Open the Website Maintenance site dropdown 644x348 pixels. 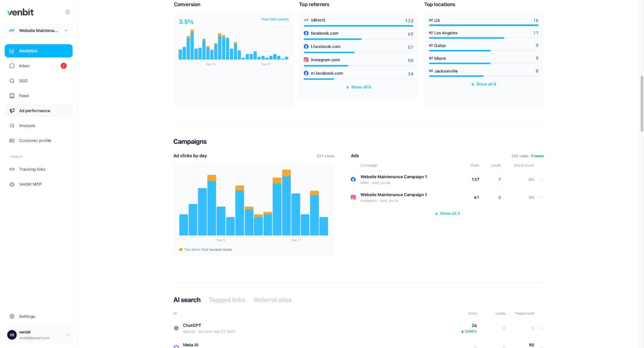click(x=39, y=31)
